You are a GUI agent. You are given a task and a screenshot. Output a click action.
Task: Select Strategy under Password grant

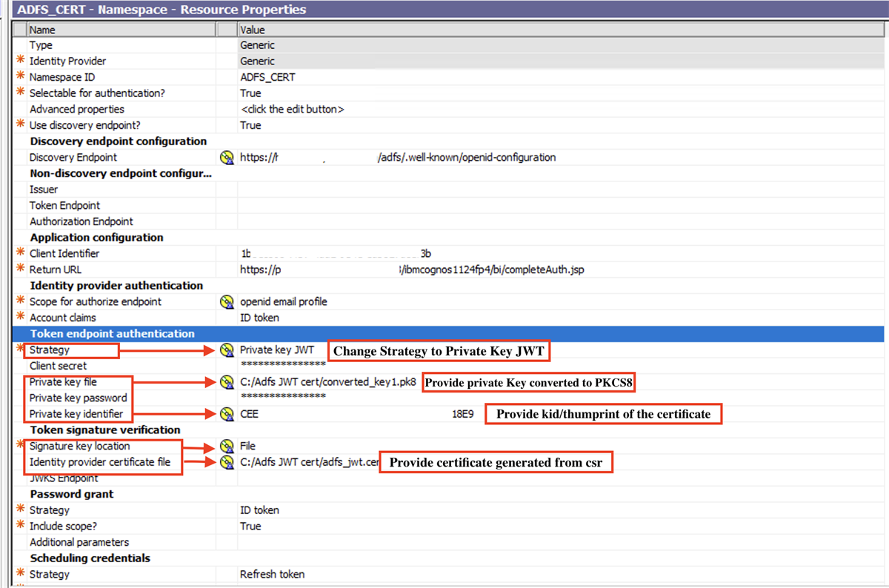coord(50,510)
